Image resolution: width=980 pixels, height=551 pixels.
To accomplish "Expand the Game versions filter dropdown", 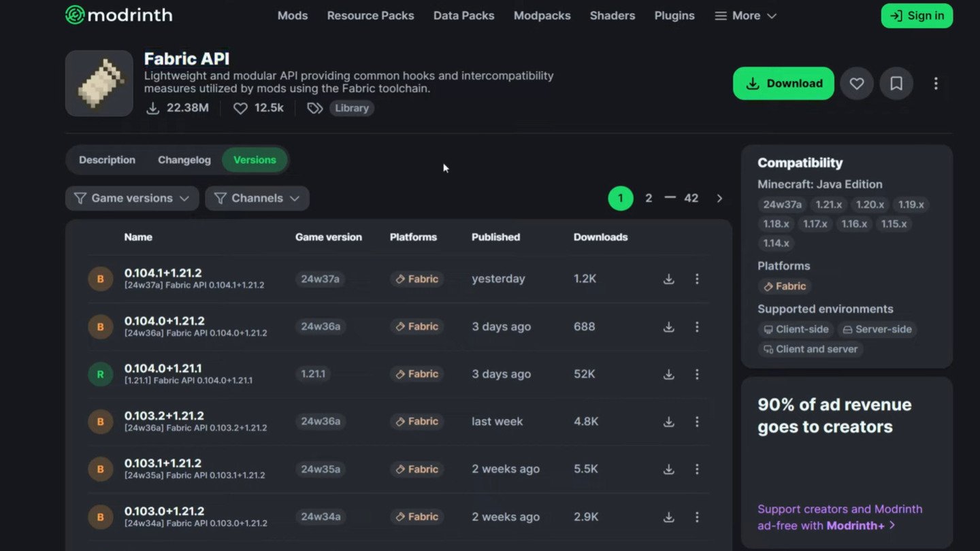I will coord(132,198).
